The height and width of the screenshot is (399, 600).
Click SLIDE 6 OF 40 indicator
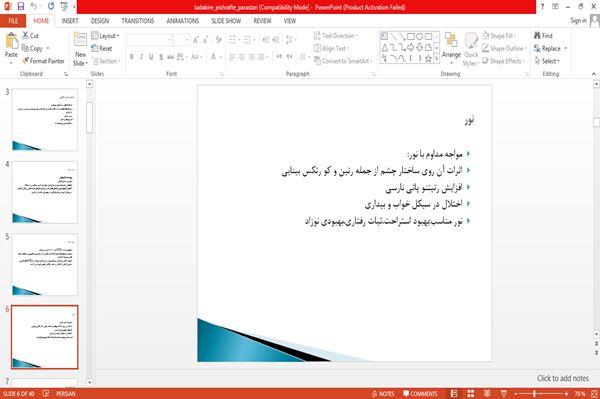pos(18,394)
